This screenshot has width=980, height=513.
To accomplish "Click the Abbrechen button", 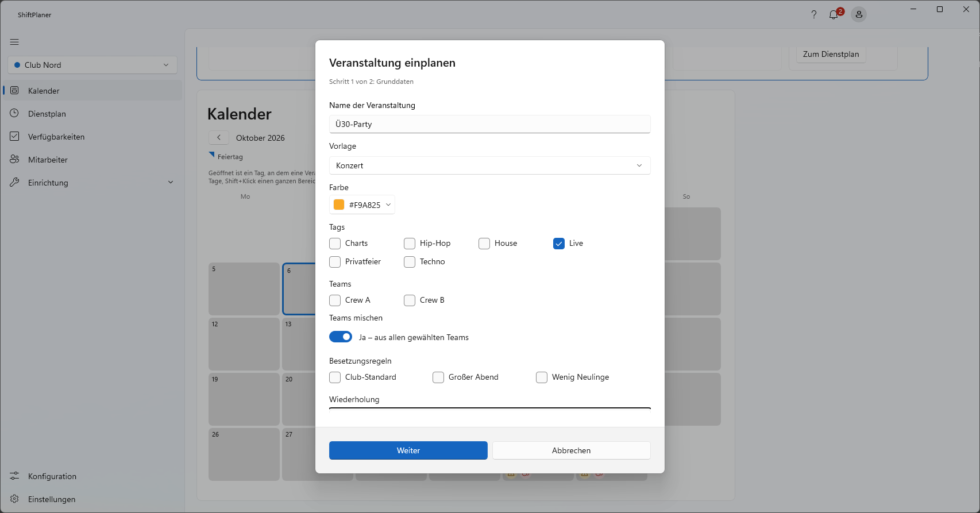I will (571, 450).
